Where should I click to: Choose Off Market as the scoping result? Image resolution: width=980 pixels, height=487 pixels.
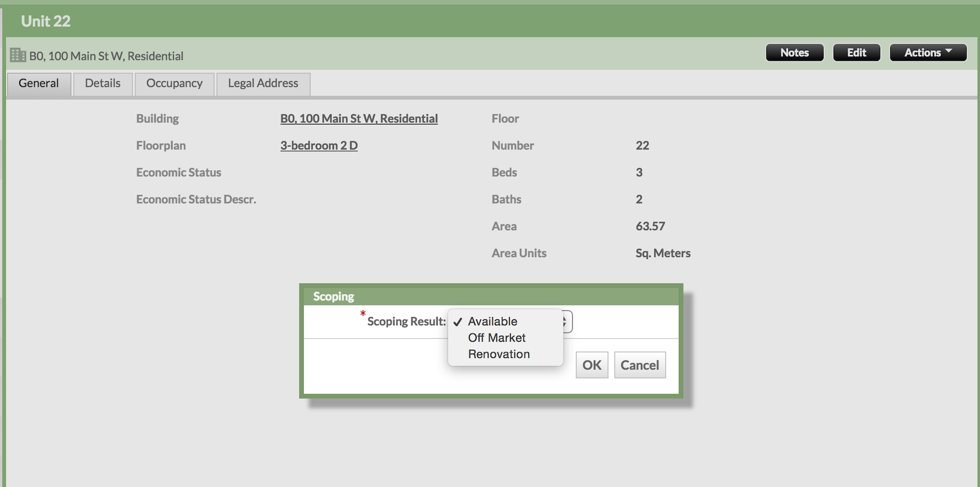pos(496,338)
